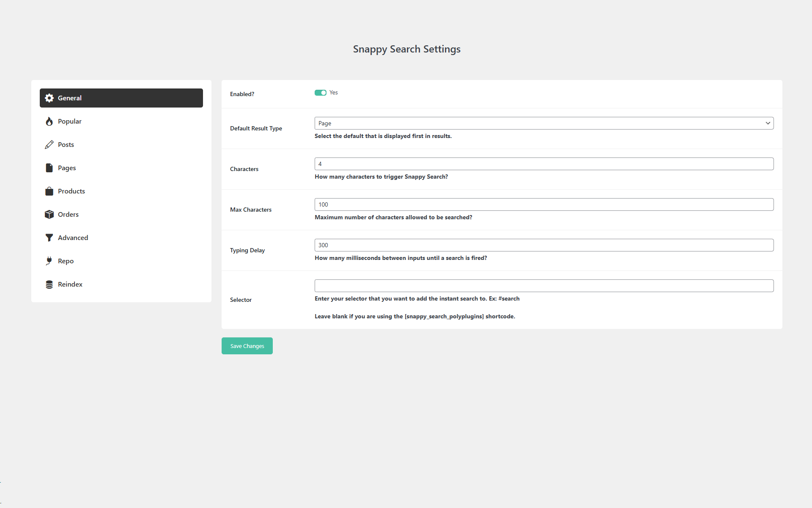The width and height of the screenshot is (812, 508).
Task: Open the General settings tab
Action: click(x=121, y=98)
